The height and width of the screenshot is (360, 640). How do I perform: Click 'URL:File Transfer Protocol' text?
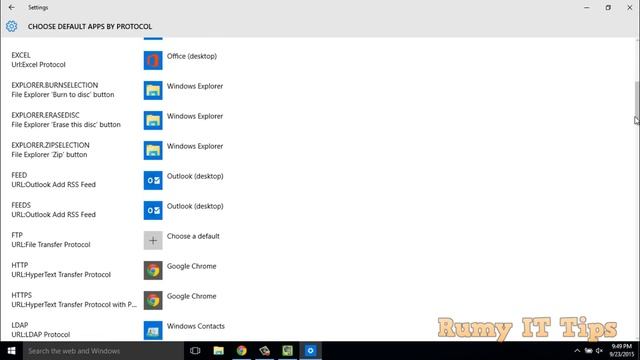[51, 244]
